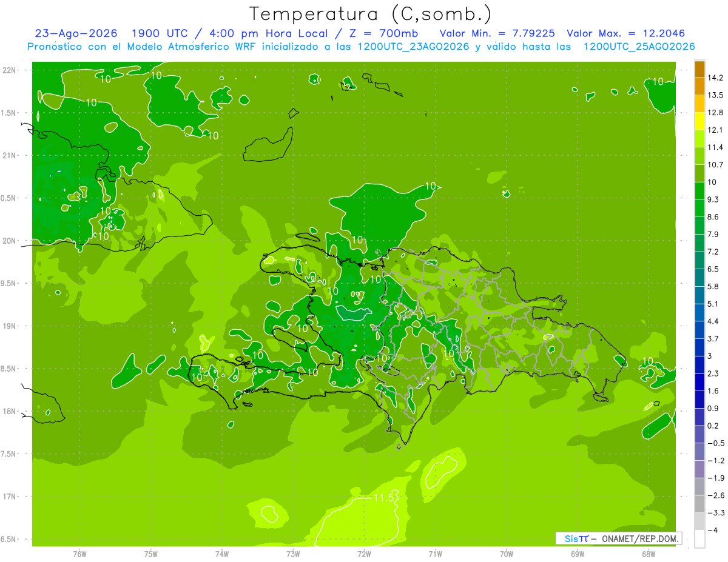The width and height of the screenshot is (728, 562).
Task: Select the date text '23-Ago-2026'
Action: point(76,33)
